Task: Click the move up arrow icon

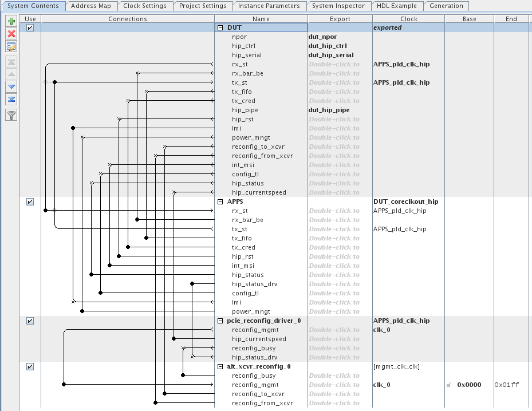Action: pos(11,74)
